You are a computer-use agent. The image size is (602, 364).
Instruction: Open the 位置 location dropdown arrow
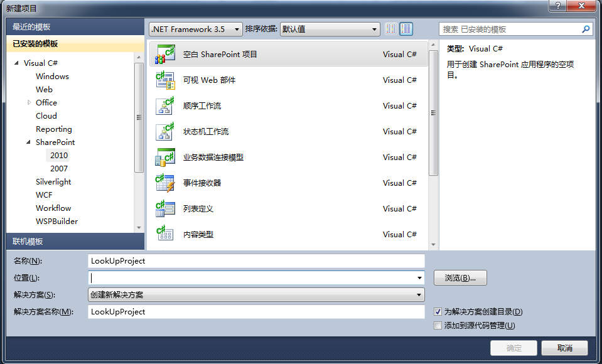[419, 277]
